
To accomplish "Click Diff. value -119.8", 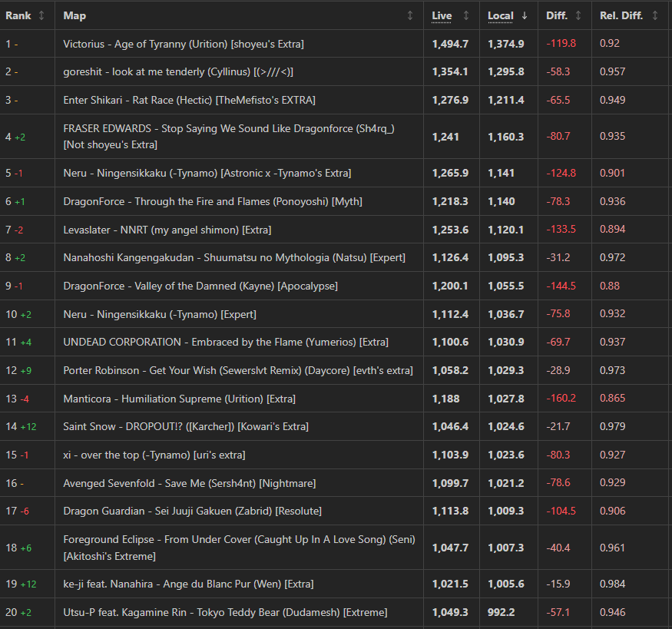I will click(561, 43).
